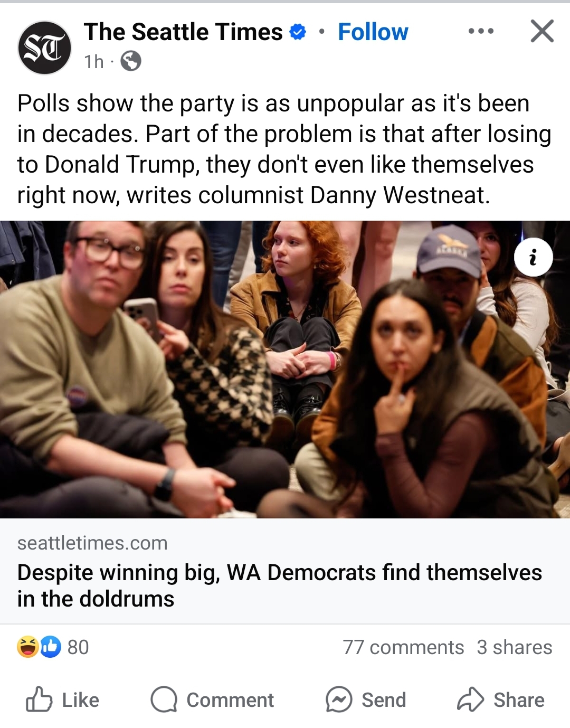Click the globe public audience icon
The image size is (570, 728).
[130, 61]
